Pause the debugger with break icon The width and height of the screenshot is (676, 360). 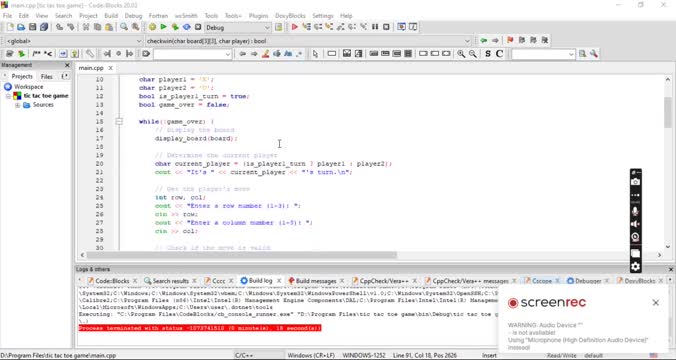point(375,27)
